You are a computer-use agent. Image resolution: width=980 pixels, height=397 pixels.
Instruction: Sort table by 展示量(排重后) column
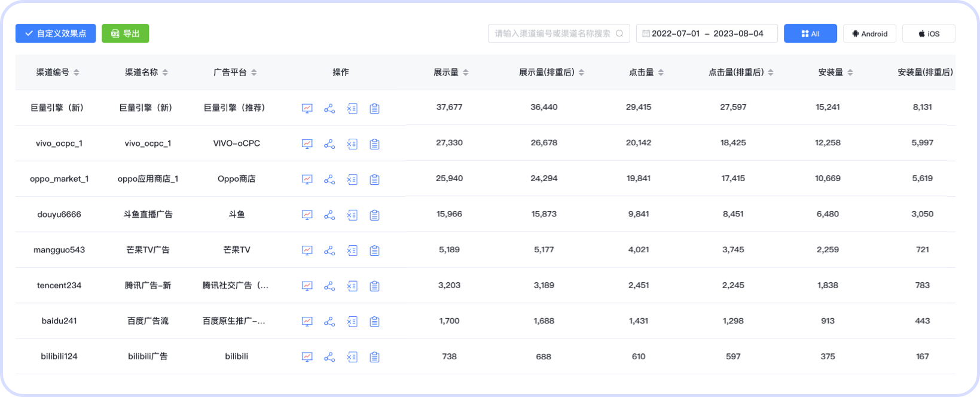tap(581, 72)
